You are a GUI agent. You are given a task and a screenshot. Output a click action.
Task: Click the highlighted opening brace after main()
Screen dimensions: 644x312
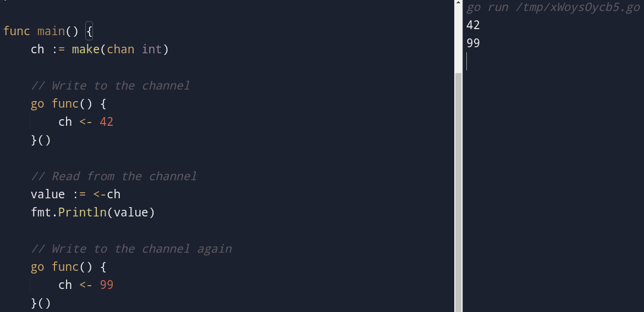click(89, 31)
